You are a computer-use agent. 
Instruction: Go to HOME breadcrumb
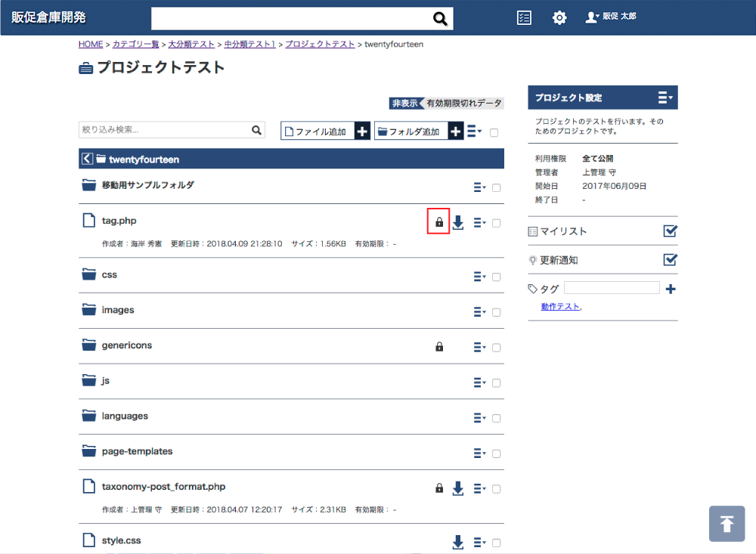pyautogui.click(x=91, y=44)
